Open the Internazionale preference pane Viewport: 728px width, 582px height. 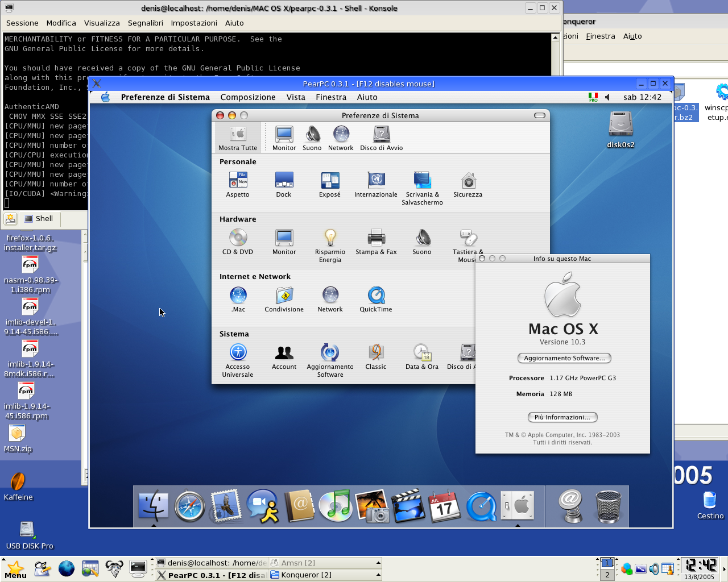(376, 185)
